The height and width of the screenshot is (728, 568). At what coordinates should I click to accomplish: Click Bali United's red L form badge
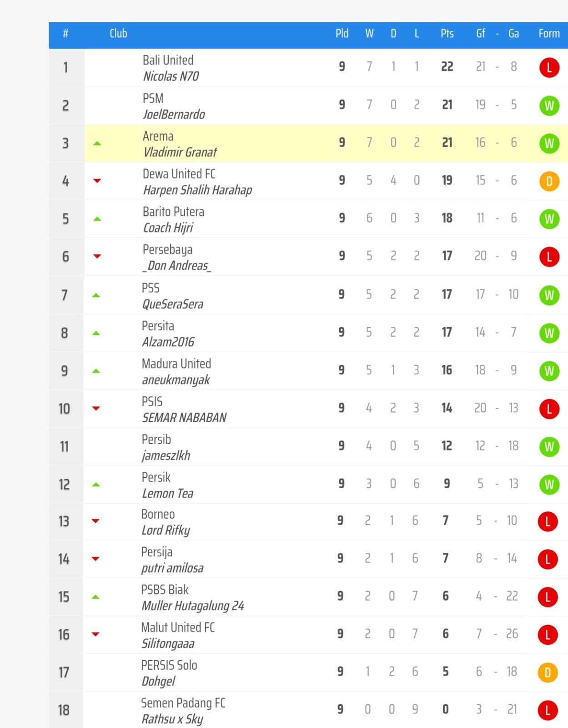(549, 68)
